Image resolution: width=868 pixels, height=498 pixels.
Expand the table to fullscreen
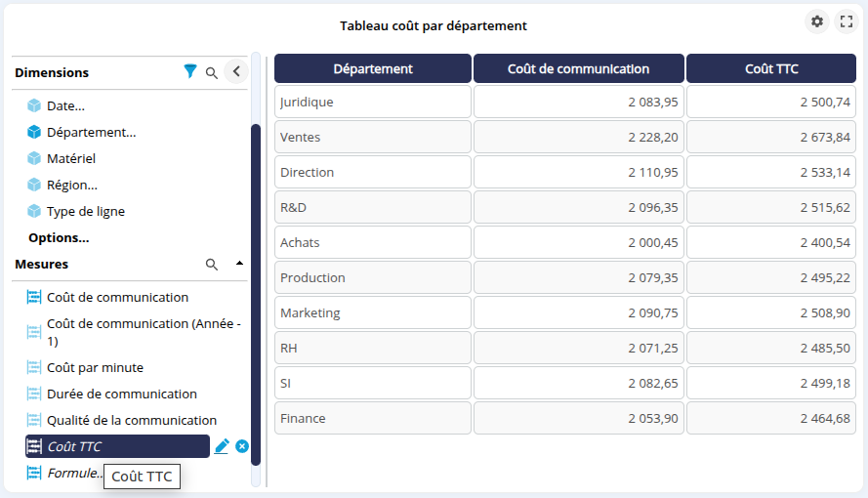(x=847, y=21)
